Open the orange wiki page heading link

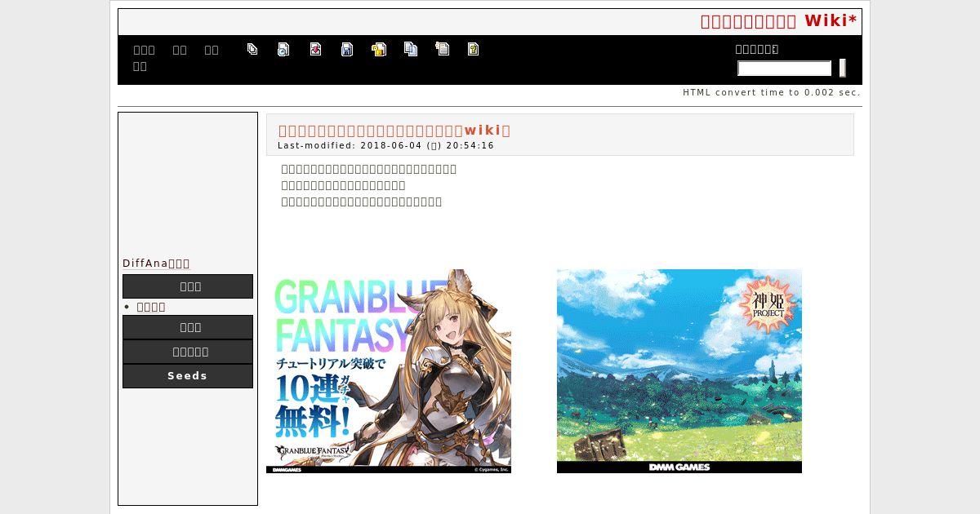click(x=394, y=131)
